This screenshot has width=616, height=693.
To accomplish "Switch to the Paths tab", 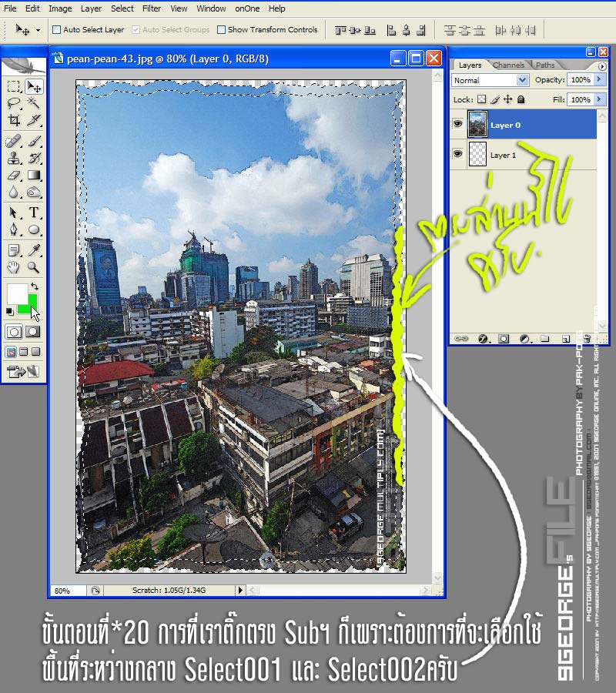I will coord(545,65).
